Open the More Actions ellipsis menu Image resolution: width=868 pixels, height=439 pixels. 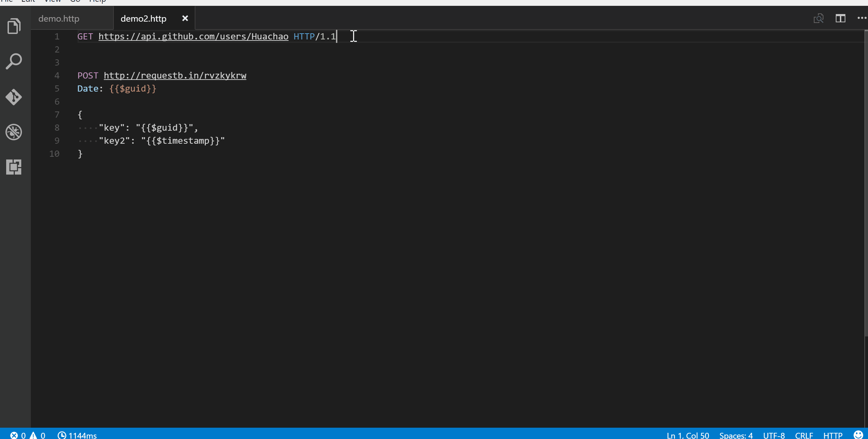861,18
